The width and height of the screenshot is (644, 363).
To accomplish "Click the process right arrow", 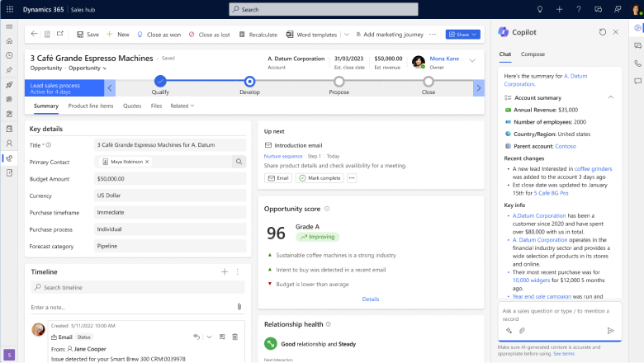I will click(x=479, y=87).
